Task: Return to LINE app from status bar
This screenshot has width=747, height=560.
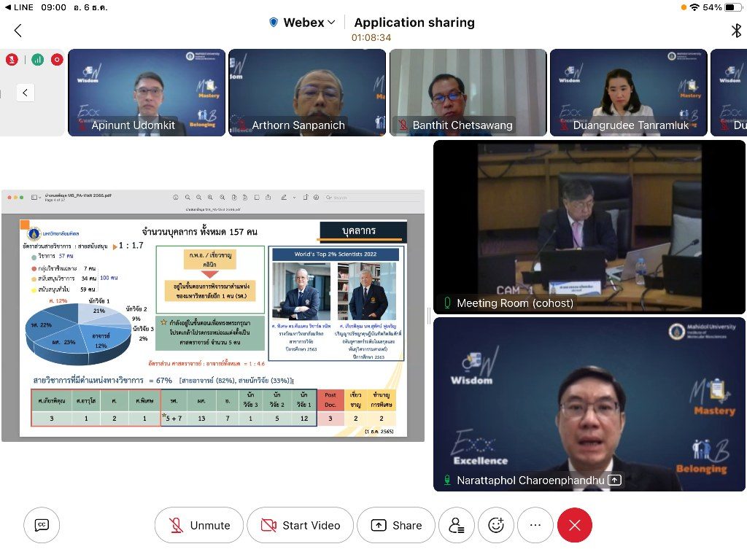Action: 19,7
